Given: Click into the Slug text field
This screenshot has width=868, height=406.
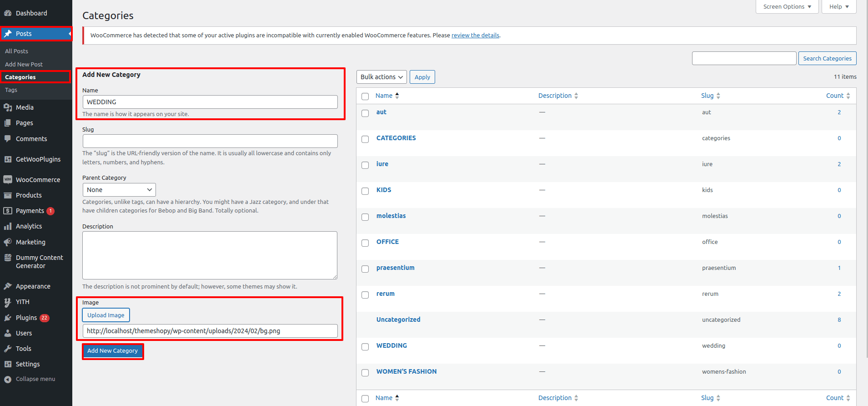Looking at the screenshot, I should pos(210,141).
